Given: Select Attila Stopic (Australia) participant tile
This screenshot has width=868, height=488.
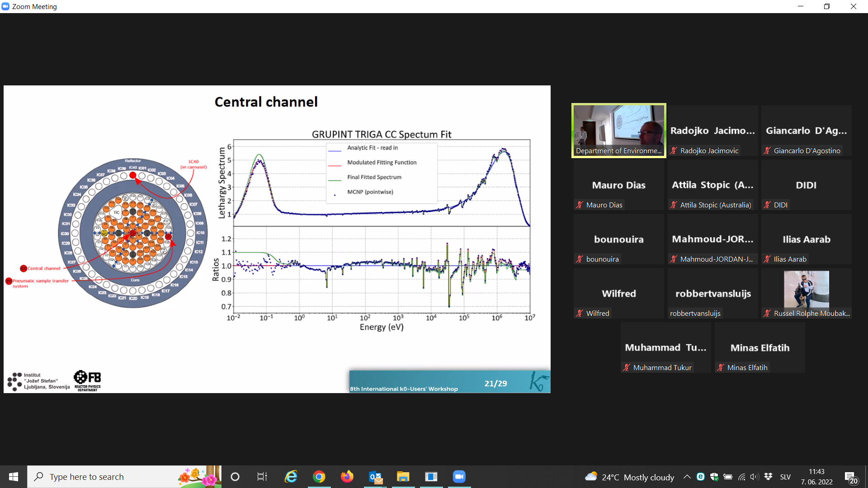Looking at the screenshot, I should pos(712,185).
